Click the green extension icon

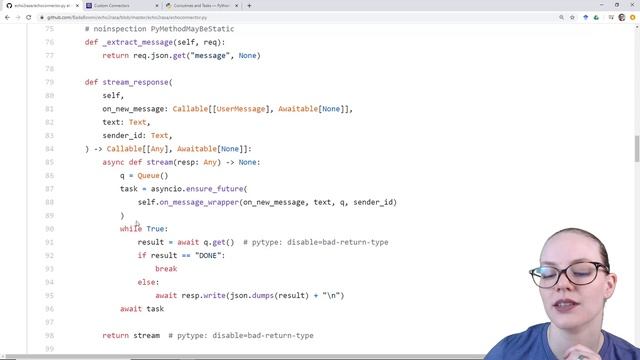click(596, 18)
